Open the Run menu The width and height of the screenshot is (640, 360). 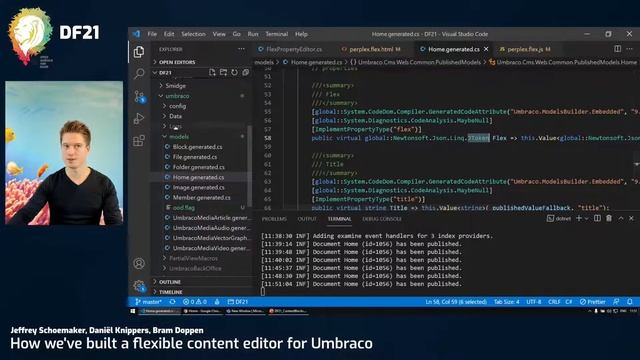tap(253, 34)
